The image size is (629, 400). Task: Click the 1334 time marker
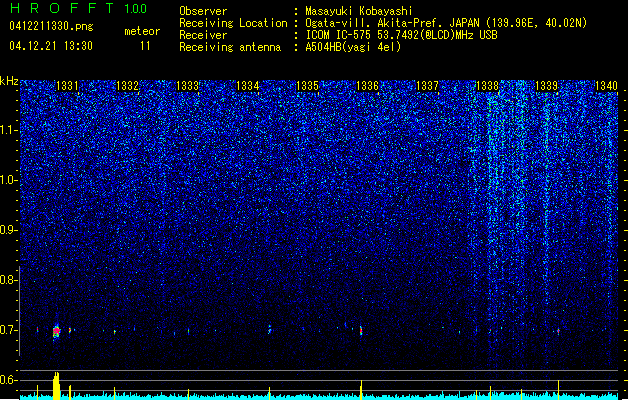[248, 86]
